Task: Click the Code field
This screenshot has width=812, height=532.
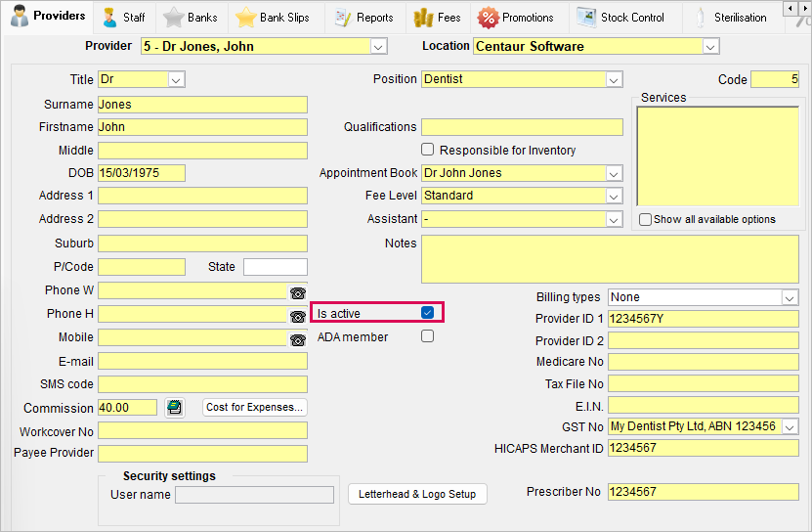Action: point(775,80)
